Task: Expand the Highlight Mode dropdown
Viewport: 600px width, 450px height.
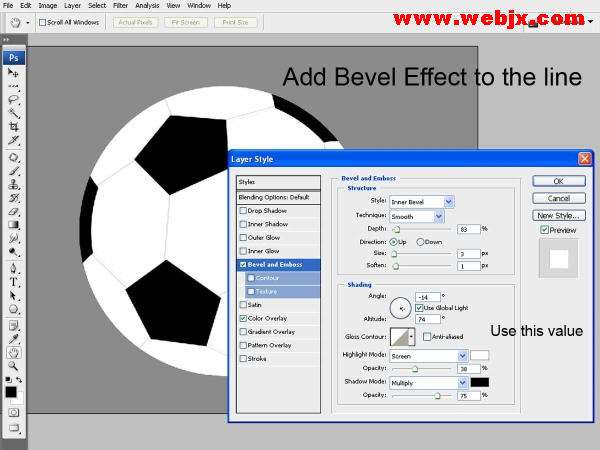Action: click(429, 356)
